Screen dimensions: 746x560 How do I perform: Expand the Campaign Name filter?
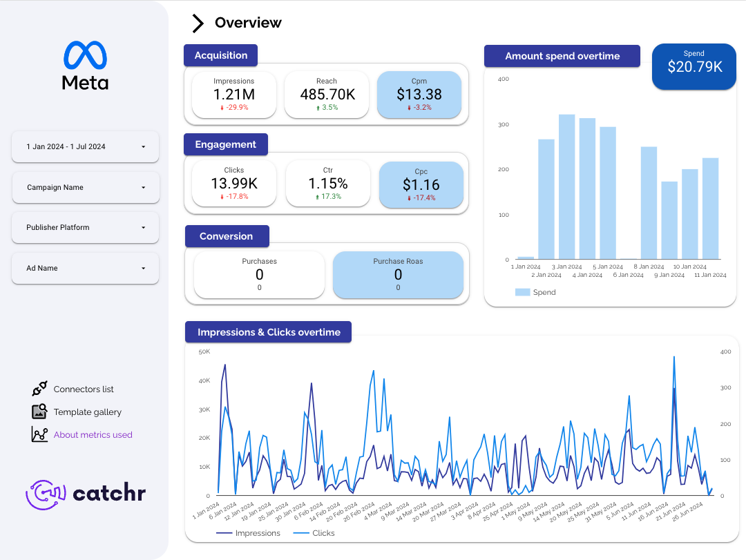[85, 187]
